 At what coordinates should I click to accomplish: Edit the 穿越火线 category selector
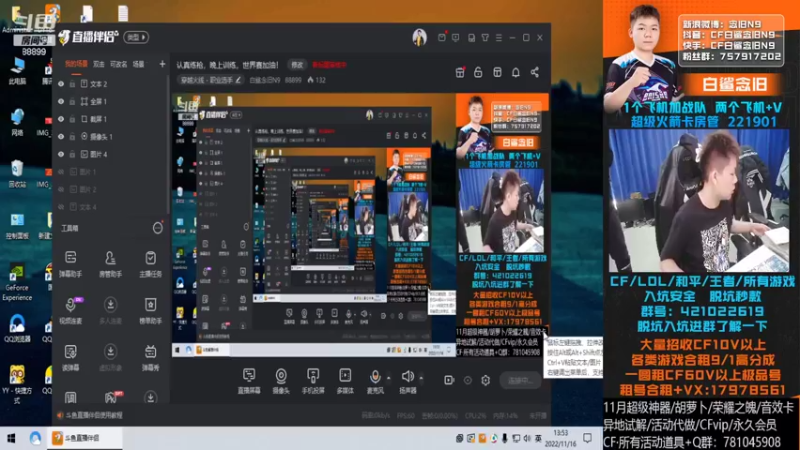(x=210, y=80)
